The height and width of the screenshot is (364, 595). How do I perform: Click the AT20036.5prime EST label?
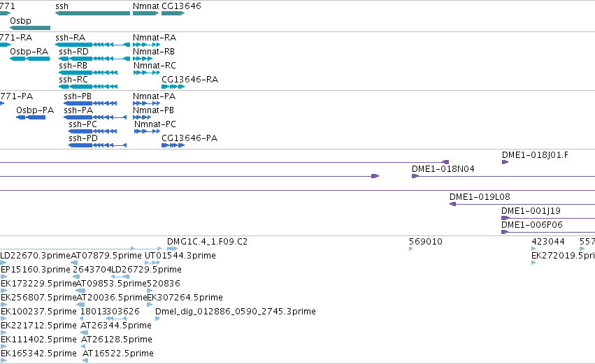(112, 298)
